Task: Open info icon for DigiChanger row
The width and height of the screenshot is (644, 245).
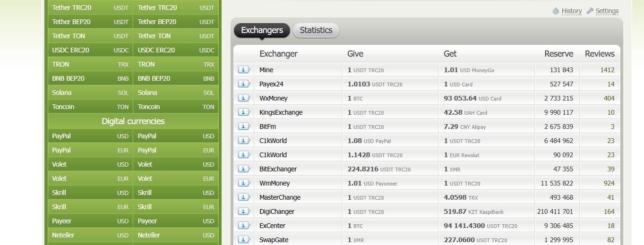Action: coord(244,211)
